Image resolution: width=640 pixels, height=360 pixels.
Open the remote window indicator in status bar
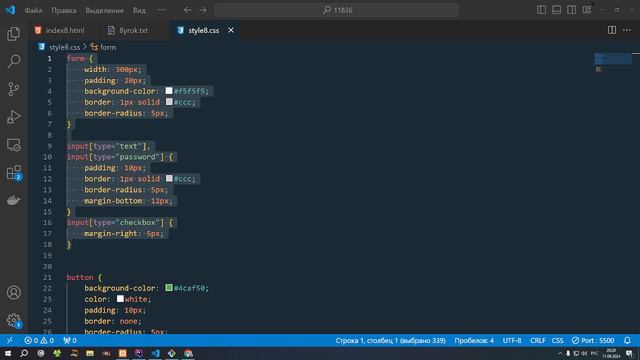point(9,340)
